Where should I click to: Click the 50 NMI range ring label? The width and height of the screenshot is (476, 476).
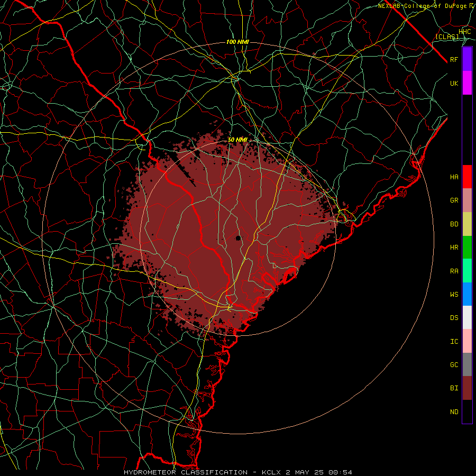[x=237, y=140]
